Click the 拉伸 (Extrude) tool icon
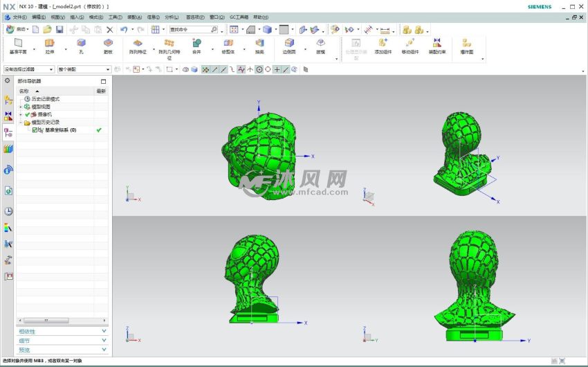 click(x=49, y=44)
